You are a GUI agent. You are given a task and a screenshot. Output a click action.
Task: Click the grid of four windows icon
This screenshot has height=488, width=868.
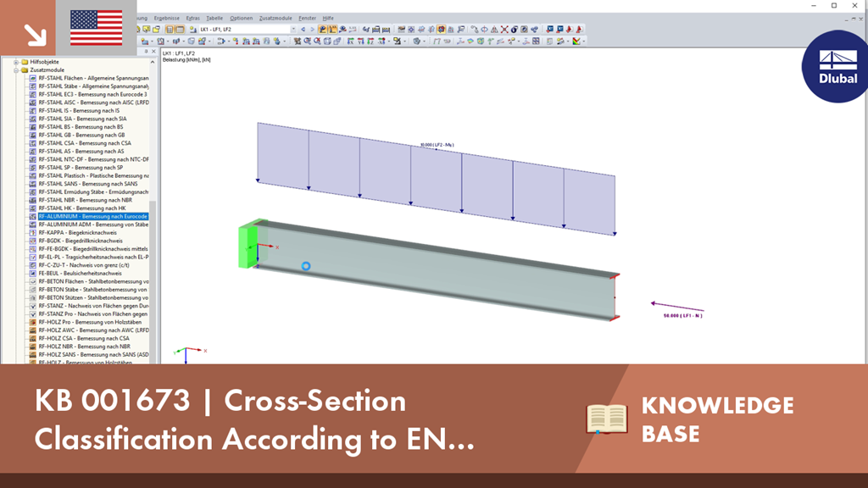coord(536,41)
